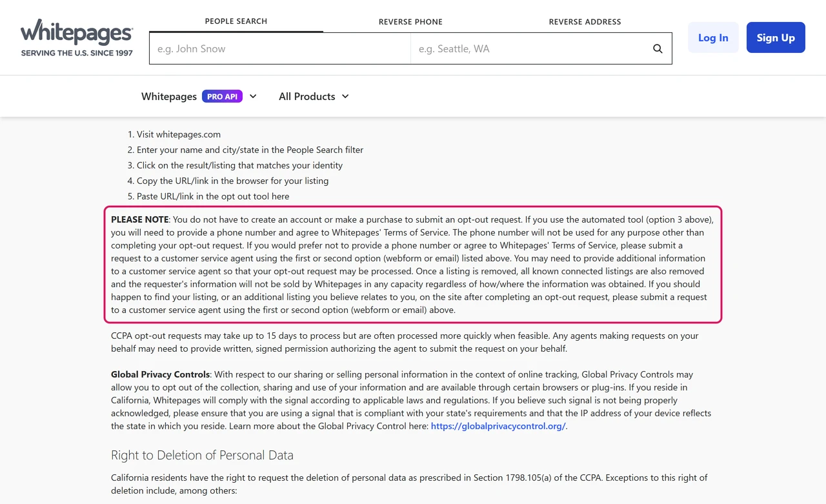
Task: Focus the name field 'e.g. John Snow'
Action: click(x=280, y=48)
